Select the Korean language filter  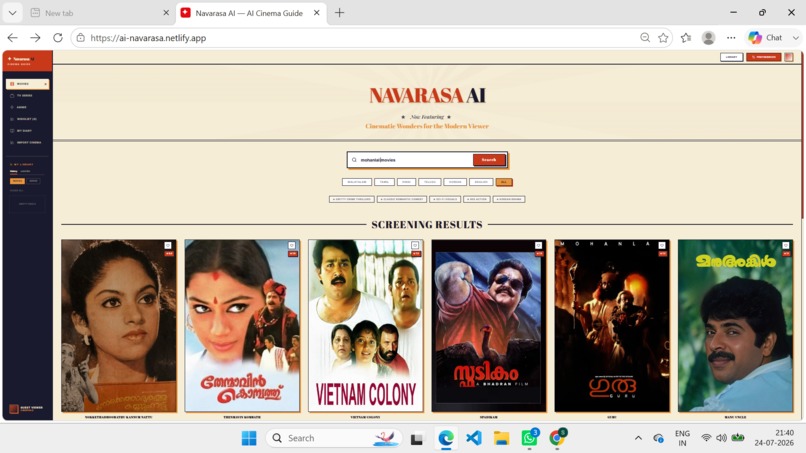[455, 182]
